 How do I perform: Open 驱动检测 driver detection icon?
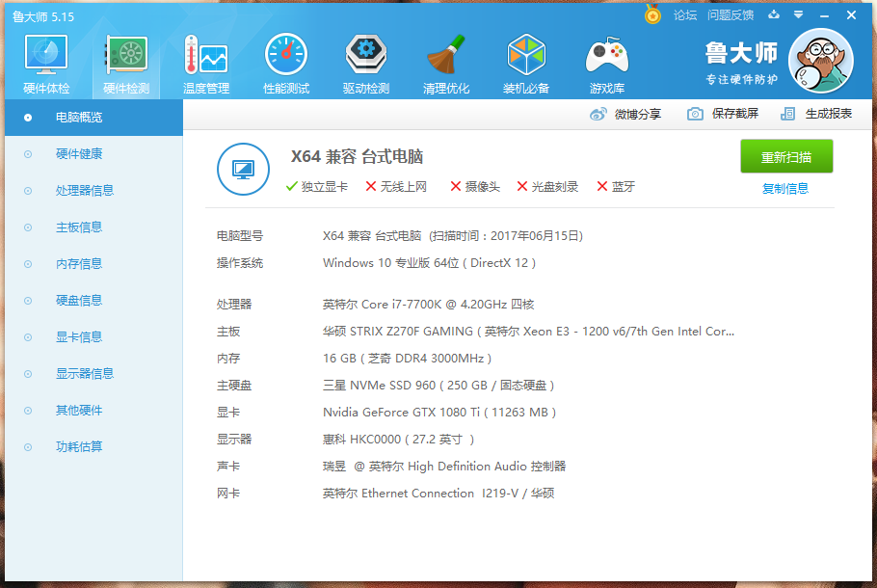366,54
